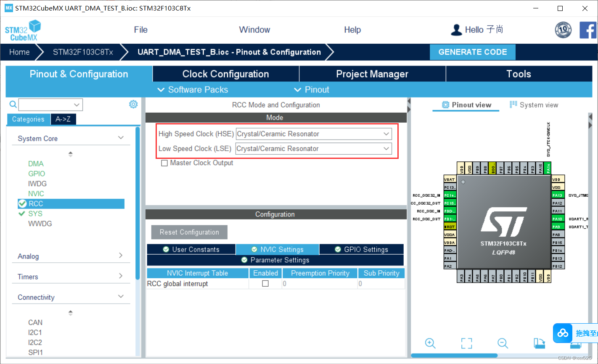Switch to Project Manager tab
Viewport: 598px width, 364px height.
[372, 74]
